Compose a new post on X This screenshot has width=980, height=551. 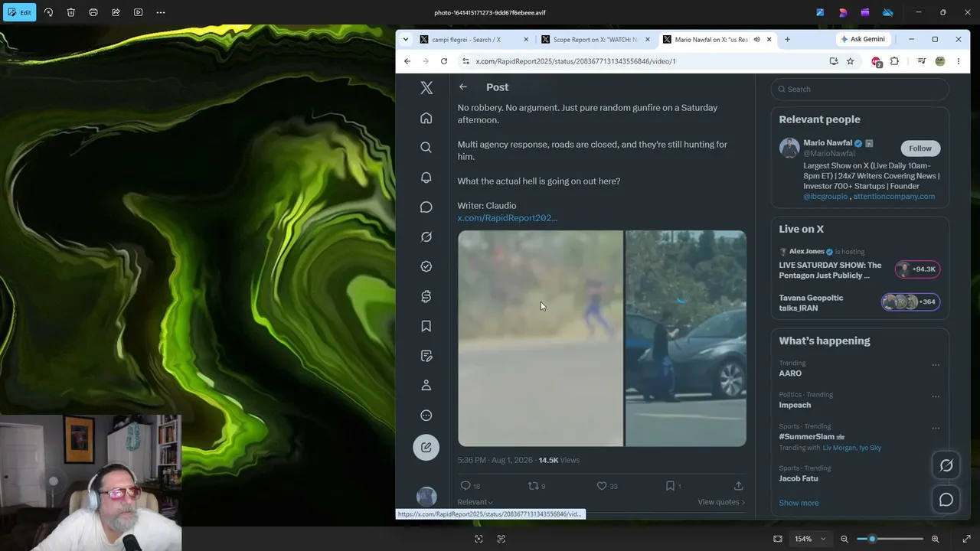(426, 447)
